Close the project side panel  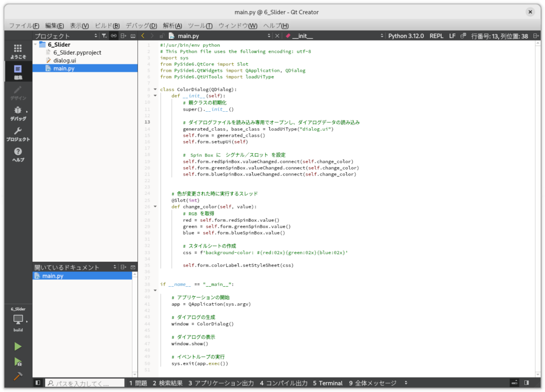pyautogui.click(x=133, y=36)
